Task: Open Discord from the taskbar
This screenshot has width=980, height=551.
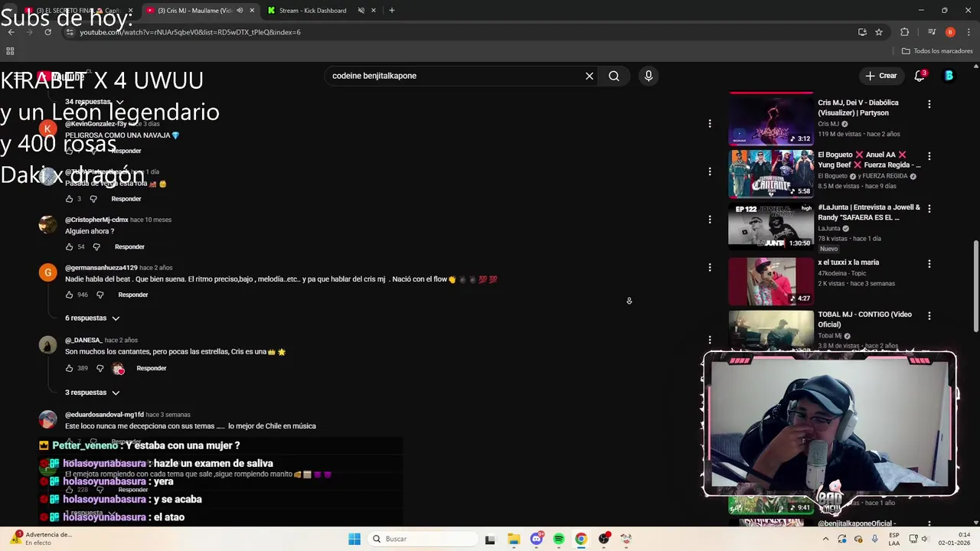Action: point(536,539)
